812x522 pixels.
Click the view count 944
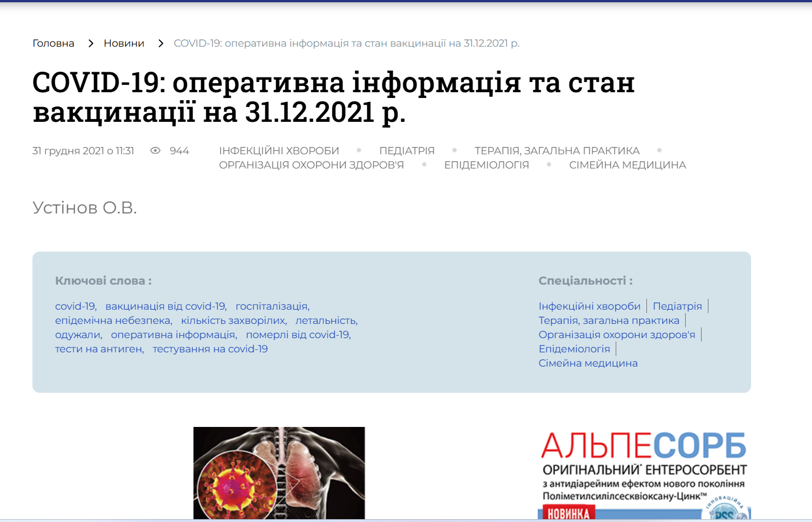point(179,151)
